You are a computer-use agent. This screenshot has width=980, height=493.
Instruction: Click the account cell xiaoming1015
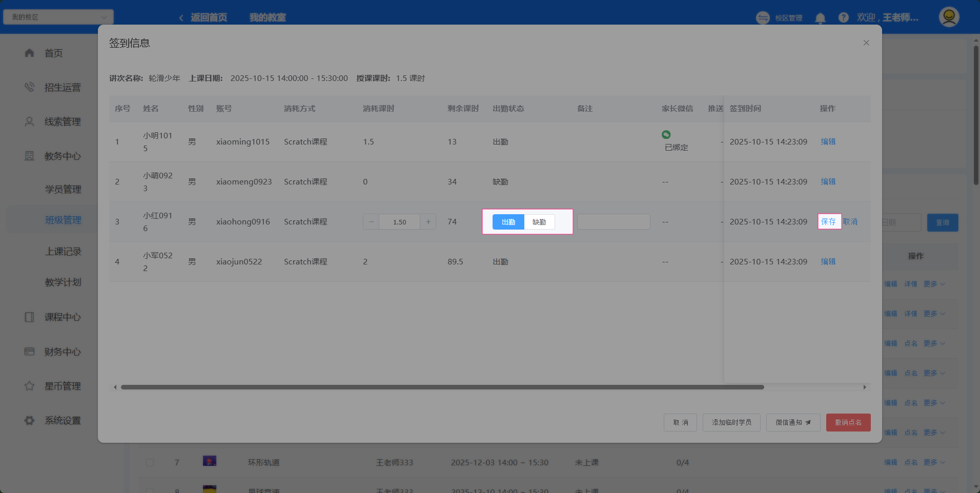pyautogui.click(x=243, y=141)
